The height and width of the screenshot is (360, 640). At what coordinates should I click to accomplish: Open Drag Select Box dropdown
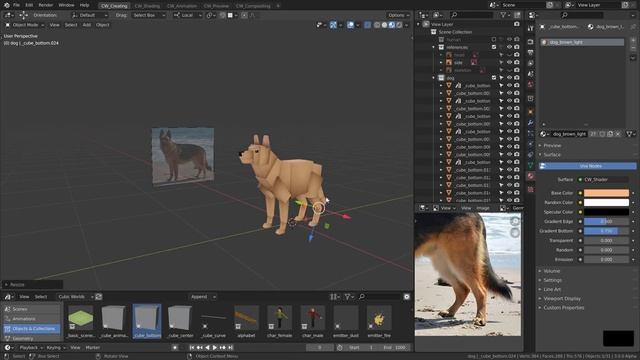tap(149, 15)
